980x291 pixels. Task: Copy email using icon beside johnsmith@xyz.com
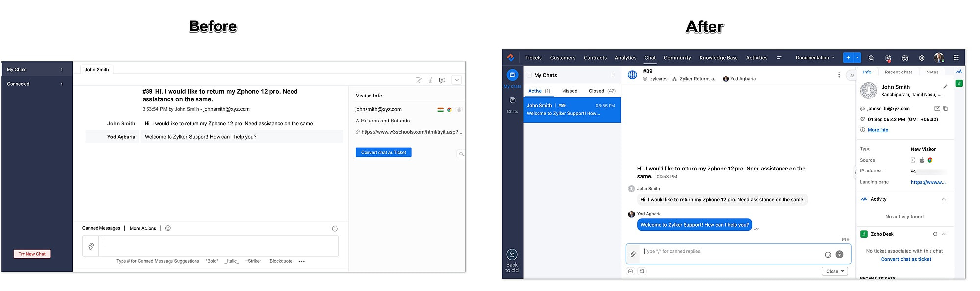coord(945,109)
